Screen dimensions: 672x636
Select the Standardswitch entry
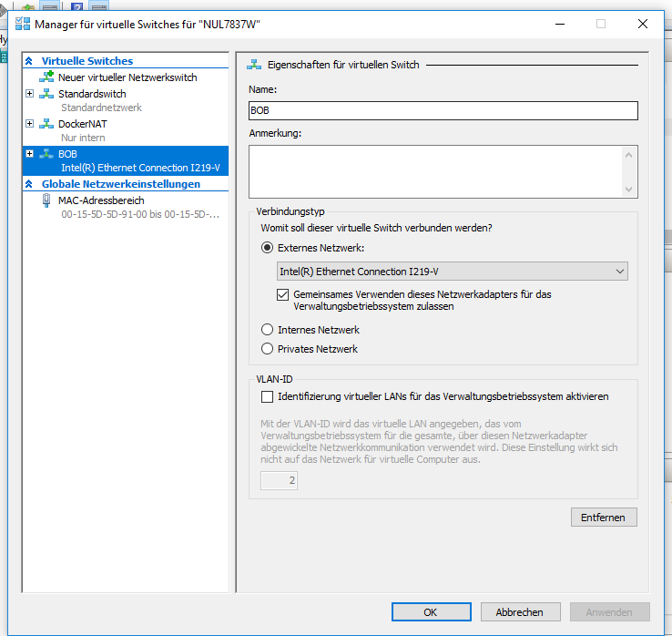point(92,94)
